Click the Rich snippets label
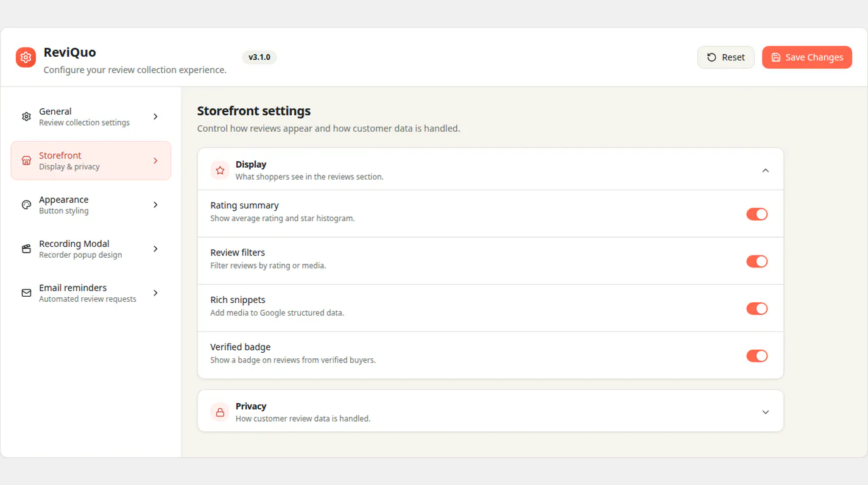Image resolution: width=868 pixels, height=485 pixels. (238, 300)
